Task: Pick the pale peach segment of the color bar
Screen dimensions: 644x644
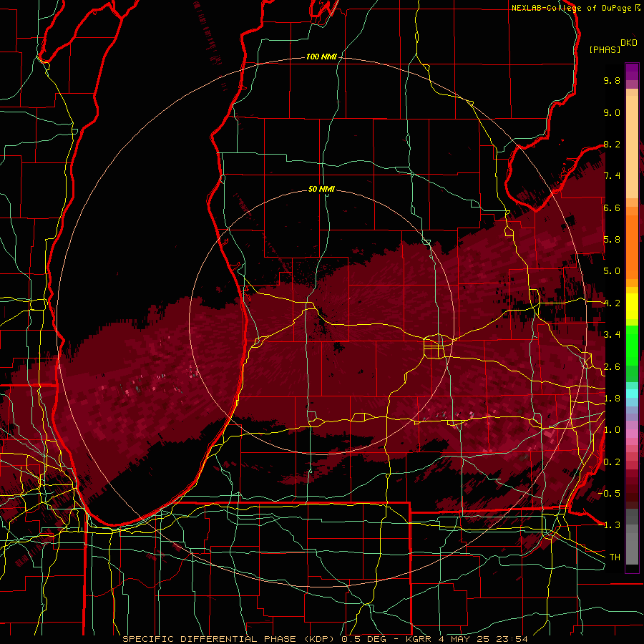Action: [x=632, y=148]
